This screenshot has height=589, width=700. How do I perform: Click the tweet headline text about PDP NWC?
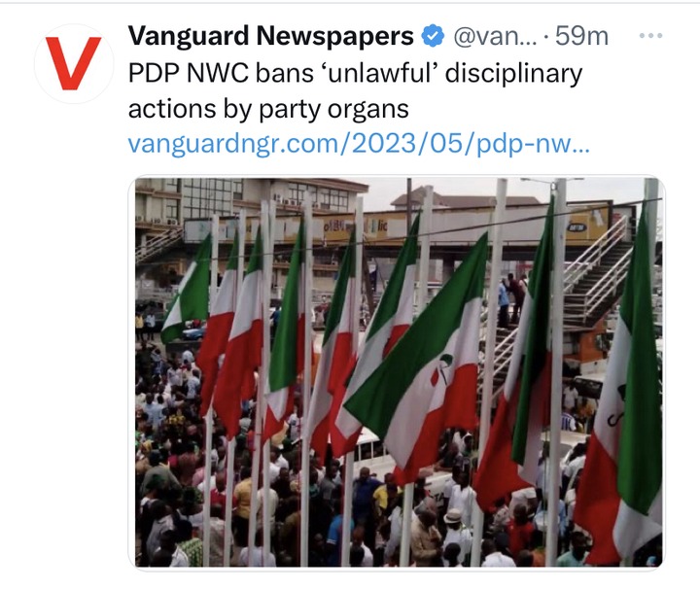click(355, 90)
